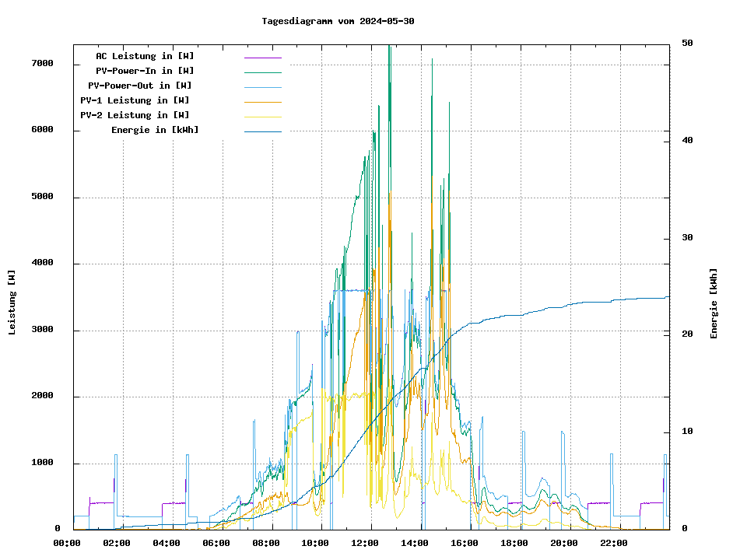
Task: Click the 22:00 time axis tick label
Action: click(613, 543)
